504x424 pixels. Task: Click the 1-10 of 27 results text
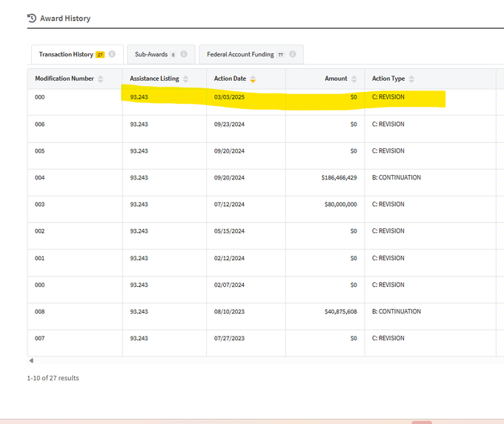point(53,378)
